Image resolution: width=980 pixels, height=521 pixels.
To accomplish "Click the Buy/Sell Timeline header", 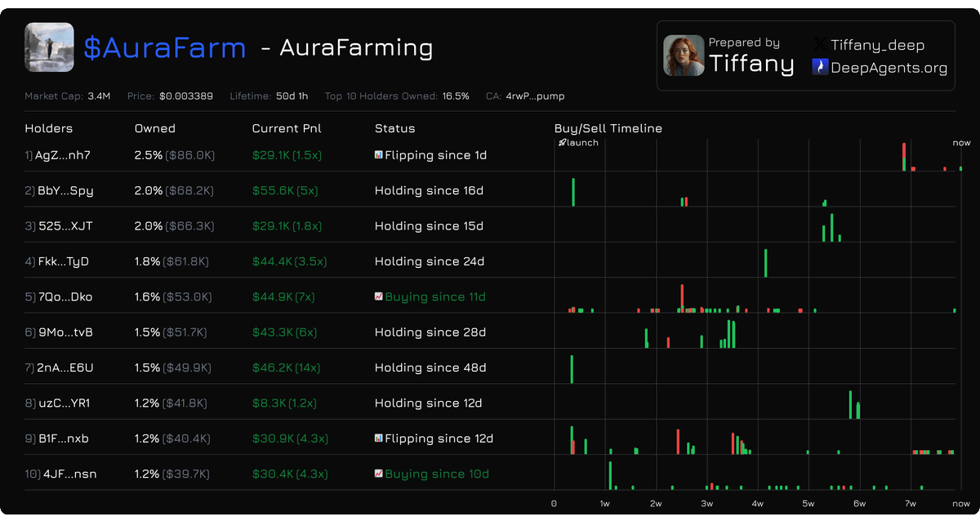I will tap(608, 128).
